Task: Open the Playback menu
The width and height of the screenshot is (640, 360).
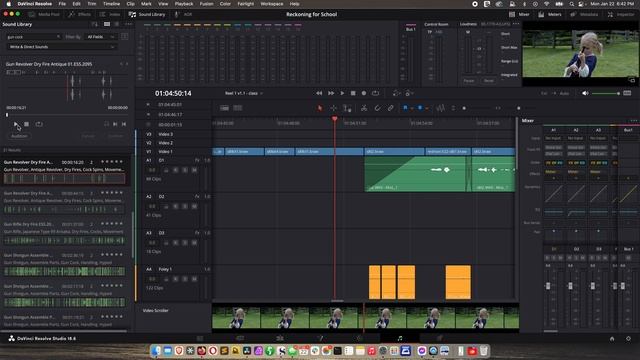Action: [184, 4]
